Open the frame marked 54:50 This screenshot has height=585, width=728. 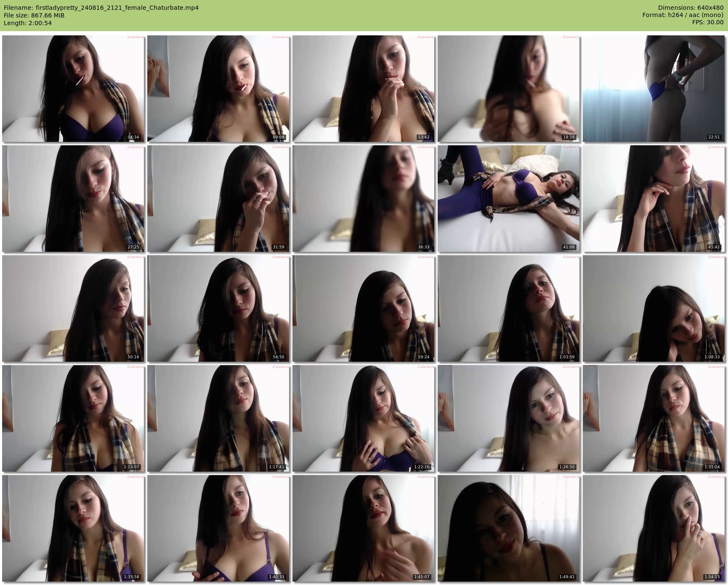pos(218,308)
